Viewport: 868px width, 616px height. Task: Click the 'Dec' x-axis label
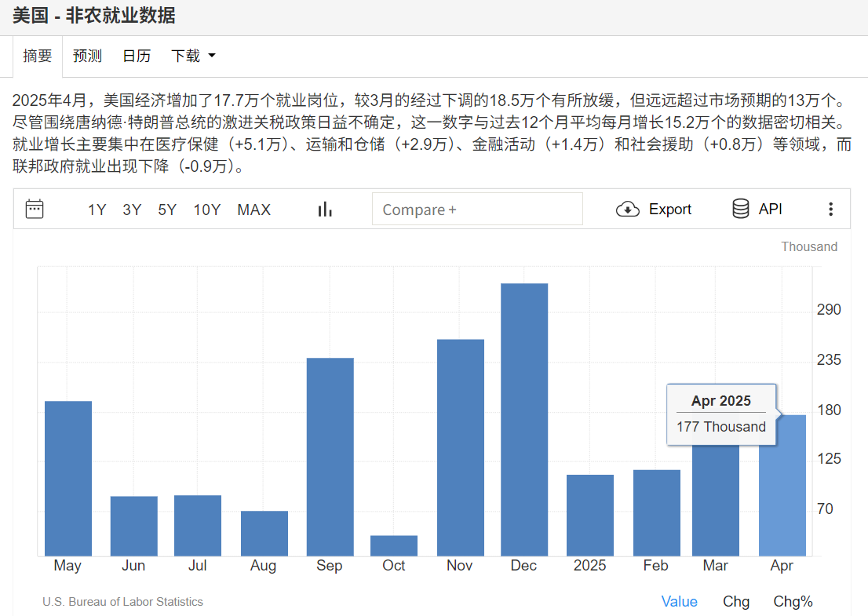pyautogui.click(x=523, y=566)
